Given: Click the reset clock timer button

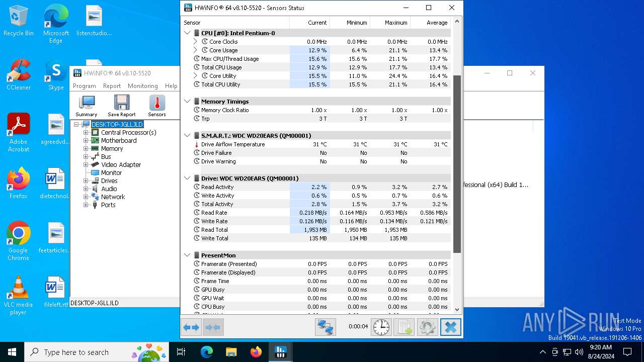Looking at the screenshot, I should pyautogui.click(x=381, y=327).
